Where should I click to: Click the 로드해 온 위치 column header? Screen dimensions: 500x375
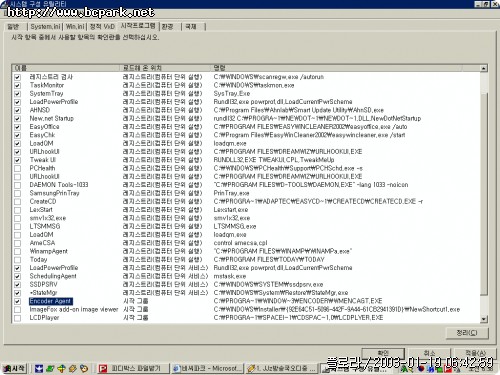click(166, 68)
